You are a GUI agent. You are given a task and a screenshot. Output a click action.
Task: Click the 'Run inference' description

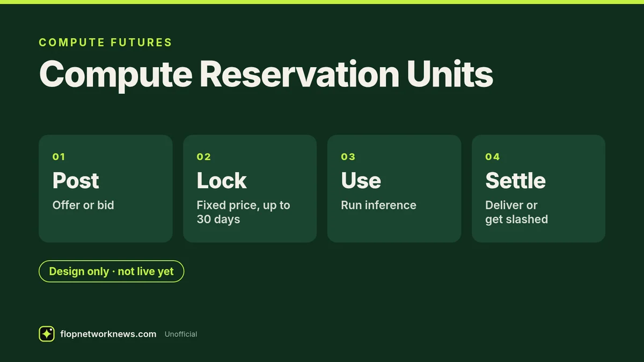point(378,205)
